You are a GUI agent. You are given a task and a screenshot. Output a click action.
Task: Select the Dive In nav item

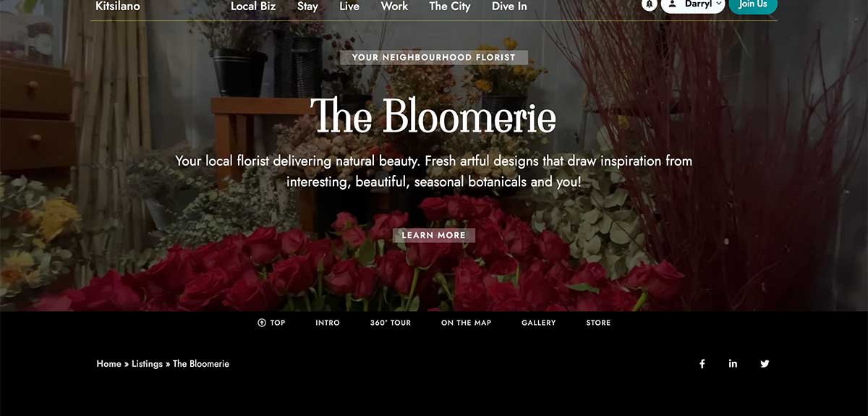point(509,6)
